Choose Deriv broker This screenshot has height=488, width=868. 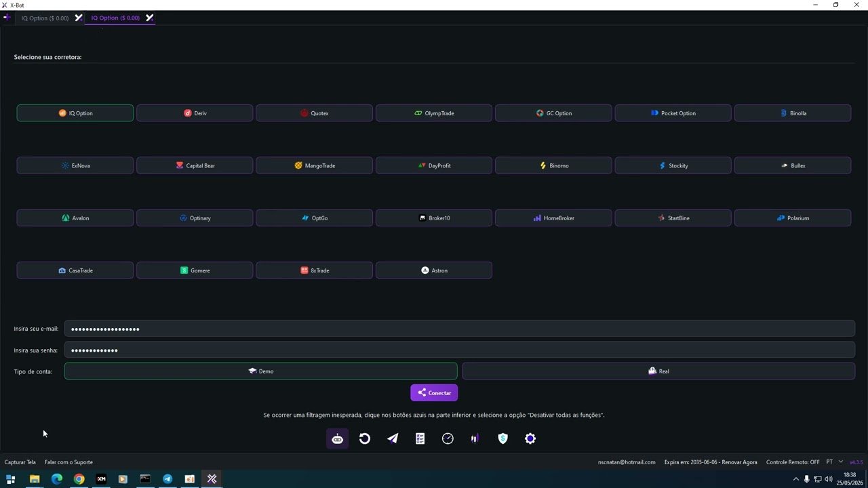195,113
